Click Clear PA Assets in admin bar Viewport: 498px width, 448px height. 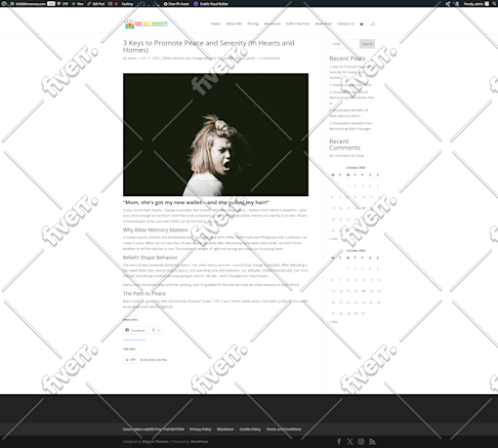[x=176, y=4]
